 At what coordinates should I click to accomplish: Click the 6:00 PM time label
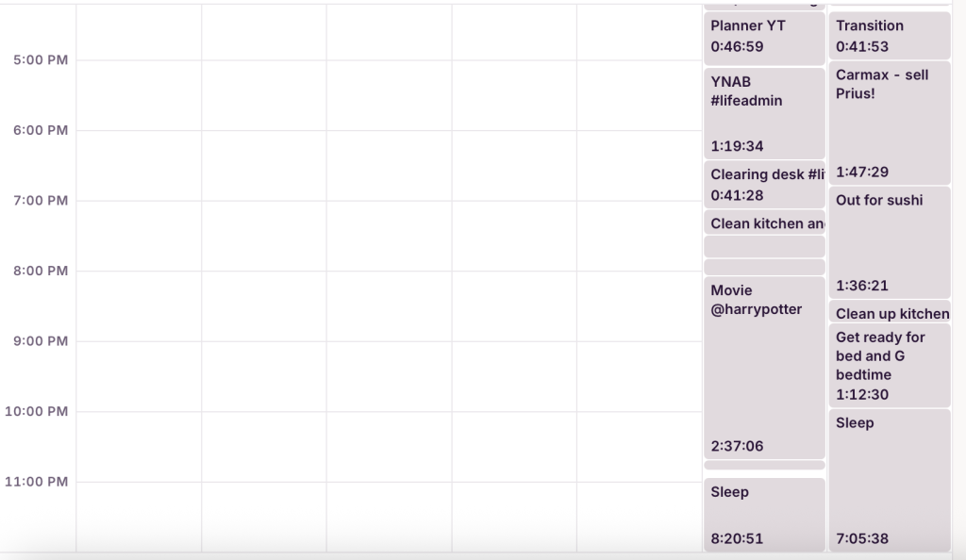point(41,130)
